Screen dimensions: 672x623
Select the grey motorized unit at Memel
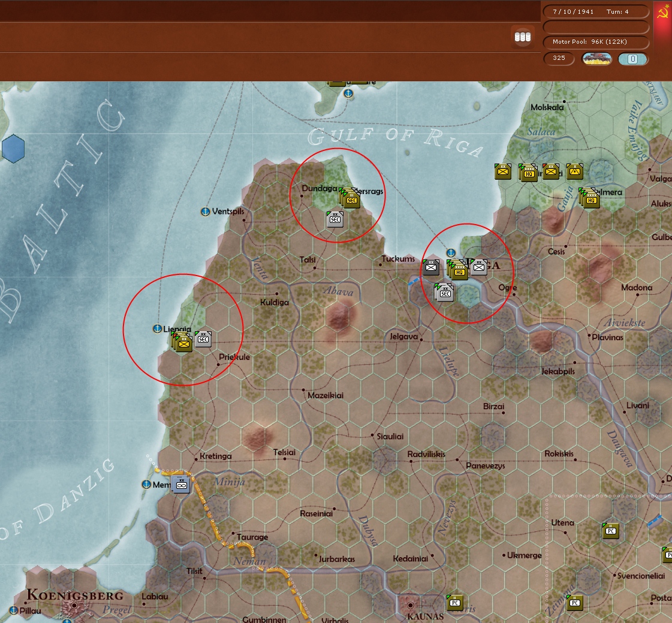181,484
